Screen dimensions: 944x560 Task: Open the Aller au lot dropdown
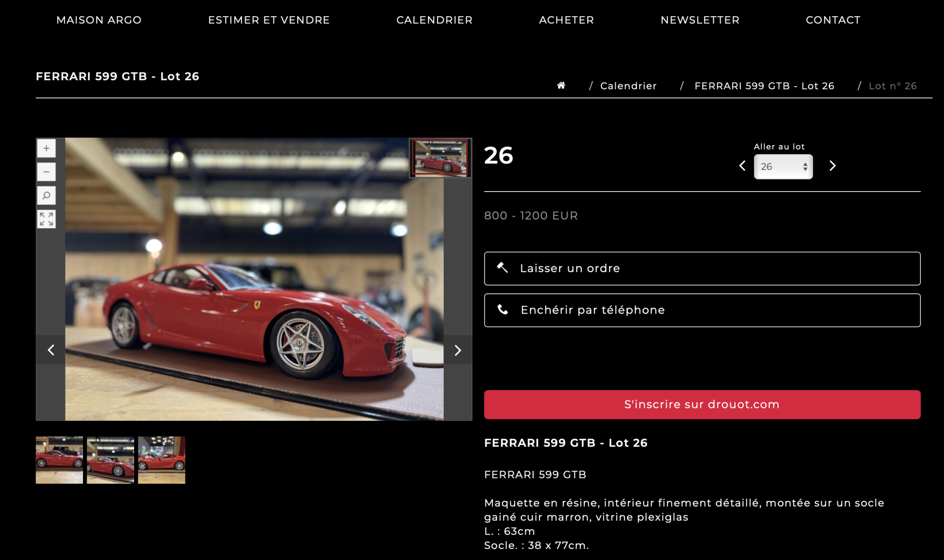click(x=783, y=167)
